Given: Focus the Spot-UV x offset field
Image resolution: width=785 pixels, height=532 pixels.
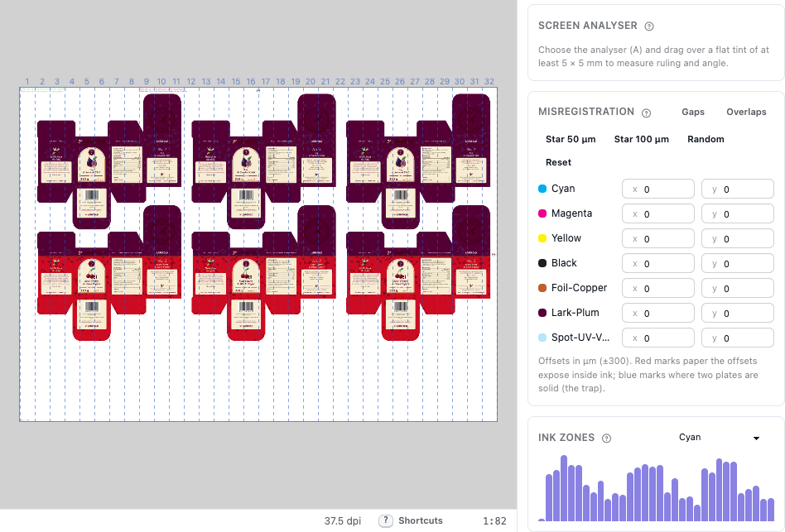Looking at the screenshot, I should (x=657, y=338).
